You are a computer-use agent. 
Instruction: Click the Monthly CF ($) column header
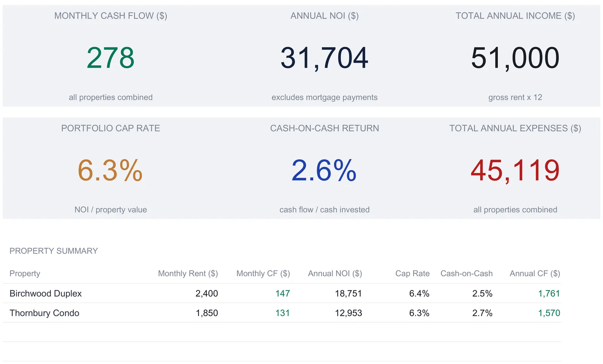263,274
